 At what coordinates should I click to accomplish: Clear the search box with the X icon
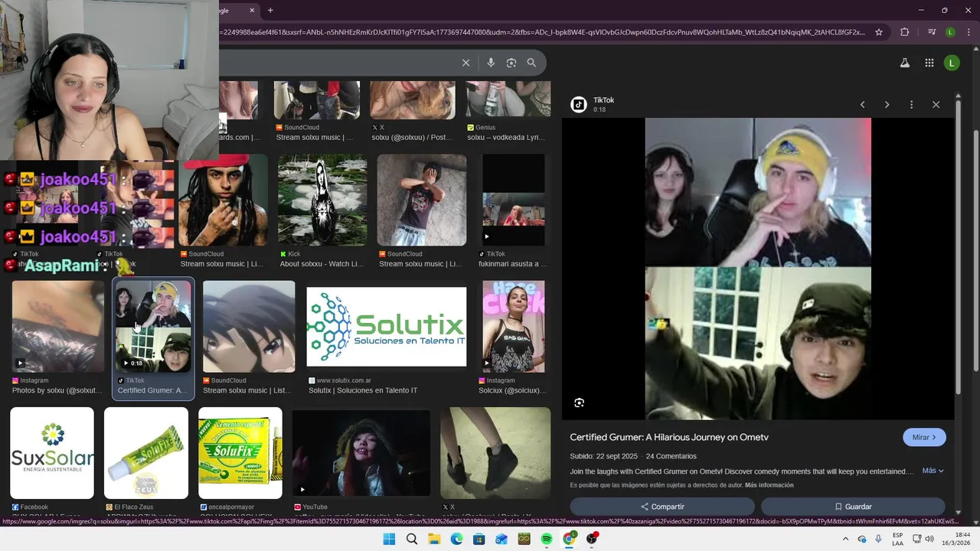click(465, 63)
